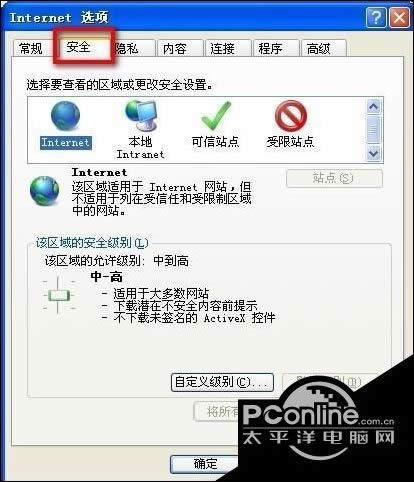Click the highlighted Internet zone label
This screenshot has width=414, height=482.
(66, 143)
